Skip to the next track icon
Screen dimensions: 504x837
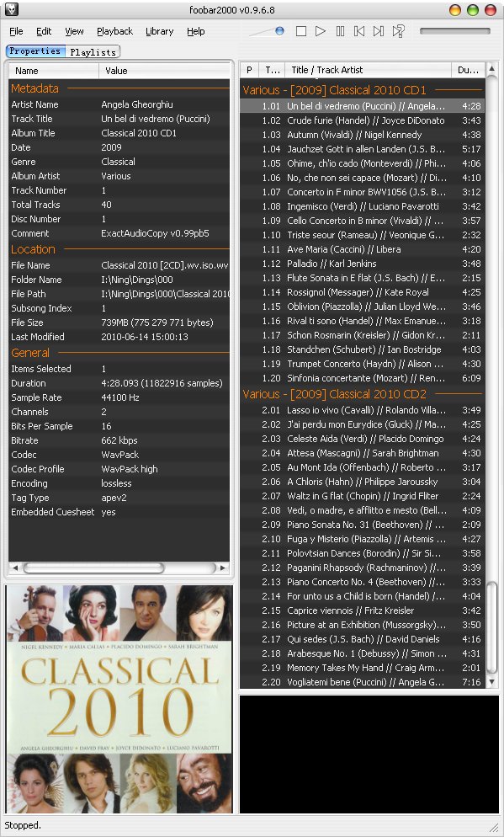(x=379, y=31)
